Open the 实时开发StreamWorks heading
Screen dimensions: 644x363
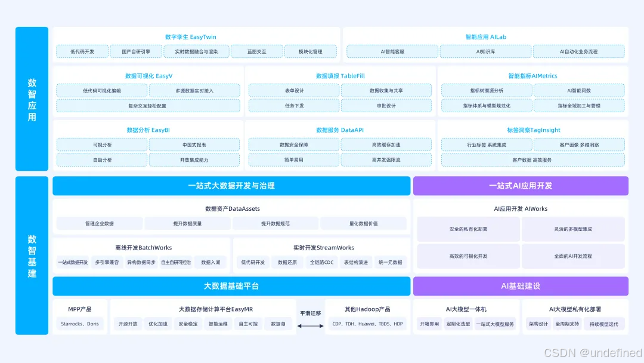324,248
